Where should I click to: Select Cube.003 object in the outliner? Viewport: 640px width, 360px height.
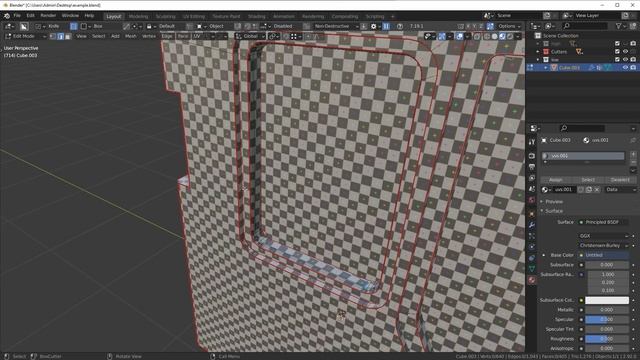tap(569, 68)
